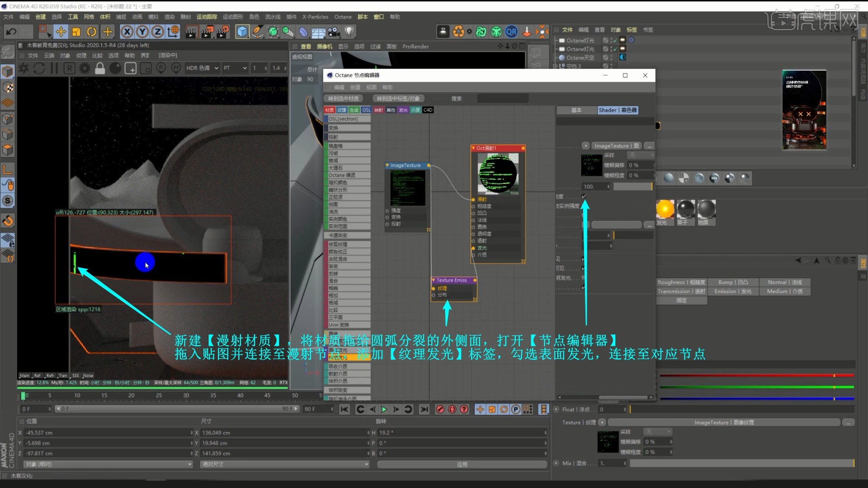Click the Live Viewer lock resolution icon
This screenshot has height=488, width=868.
100,68
